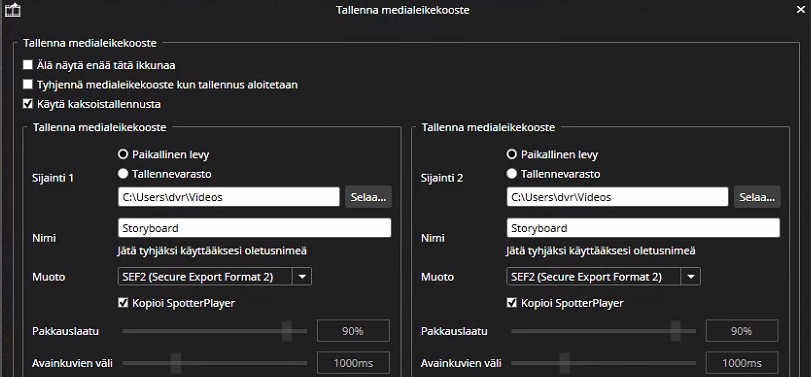Click the 'Pakkauslaatu' label in the Sijainti 1 panel
The height and width of the screenshot is (377, 811).
click(65, 331)
